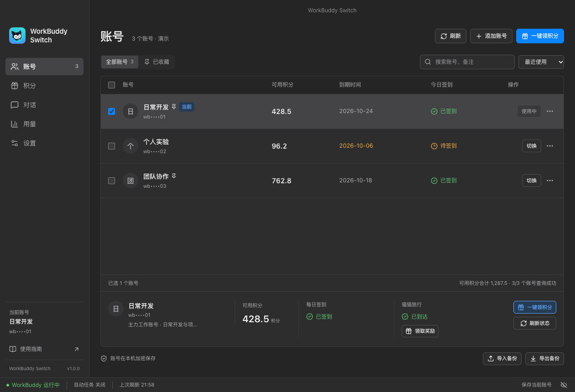
Task: Click the 个 avatar in 个人实验 row
Action: click(x=131, y=146)
